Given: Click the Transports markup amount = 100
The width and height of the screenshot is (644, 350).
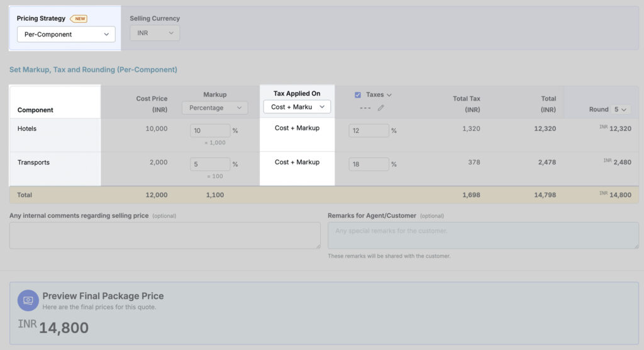Looking at the screenshot, I should [215, 176].
